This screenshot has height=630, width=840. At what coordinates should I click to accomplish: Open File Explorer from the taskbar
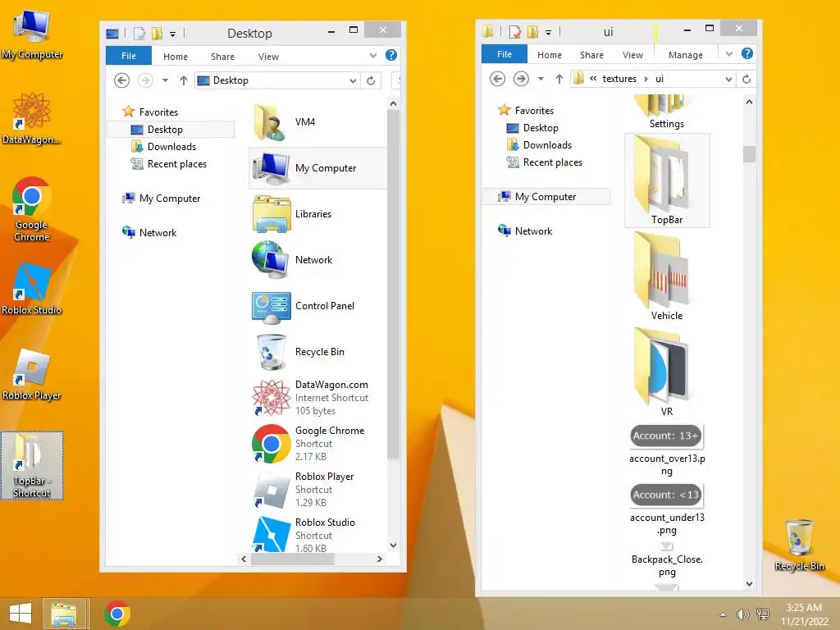[64, 614]
